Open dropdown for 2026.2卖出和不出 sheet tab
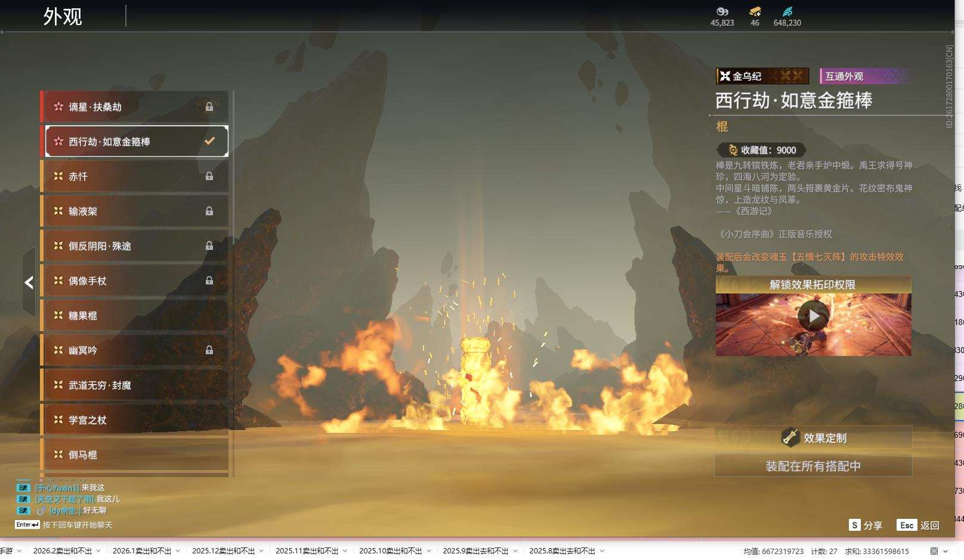 [98, 551]
